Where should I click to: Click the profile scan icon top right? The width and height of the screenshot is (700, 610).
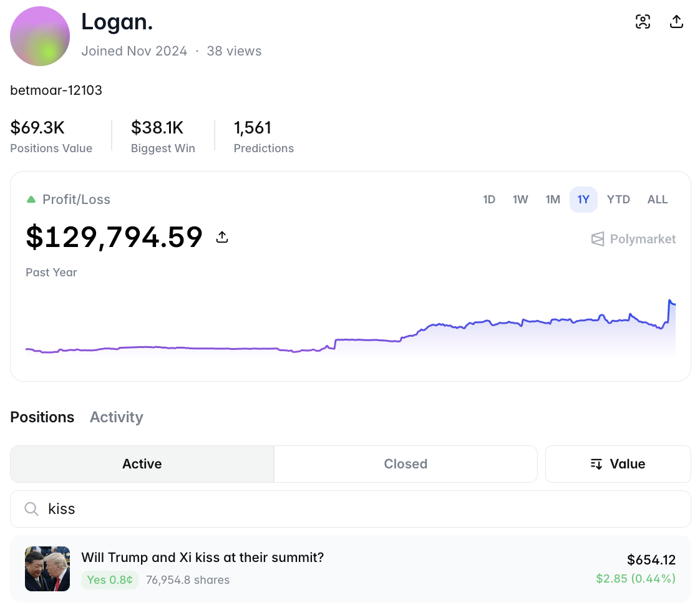click(643, 21)
